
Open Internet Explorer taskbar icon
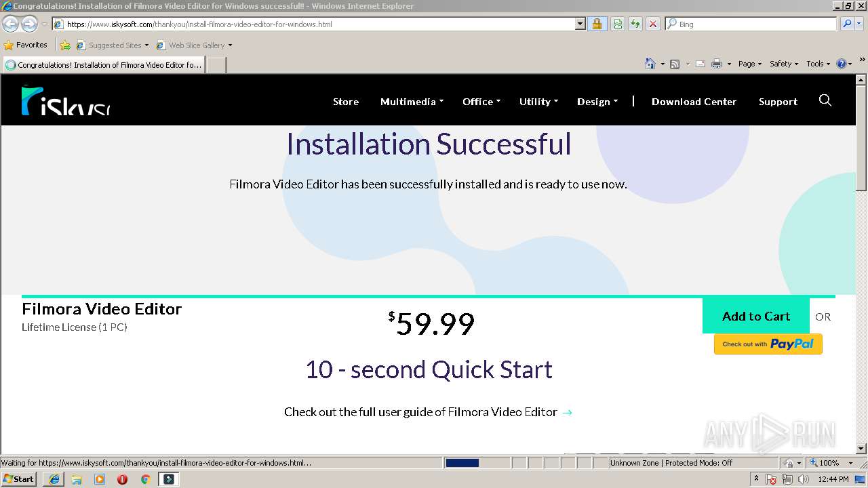click(x=54, y=479)
